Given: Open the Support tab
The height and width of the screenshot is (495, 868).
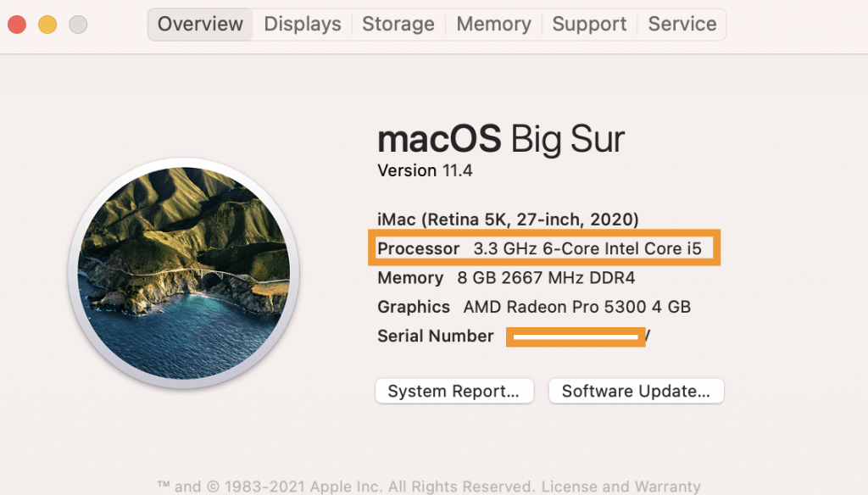Looking at the screenshot, I should 588,24.
